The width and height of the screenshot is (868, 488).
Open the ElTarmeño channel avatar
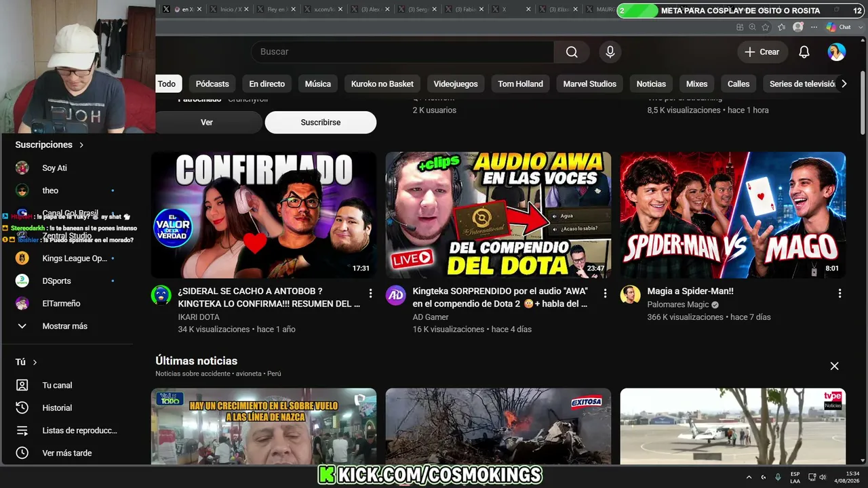pyautogui.click(x=22, y=304)
